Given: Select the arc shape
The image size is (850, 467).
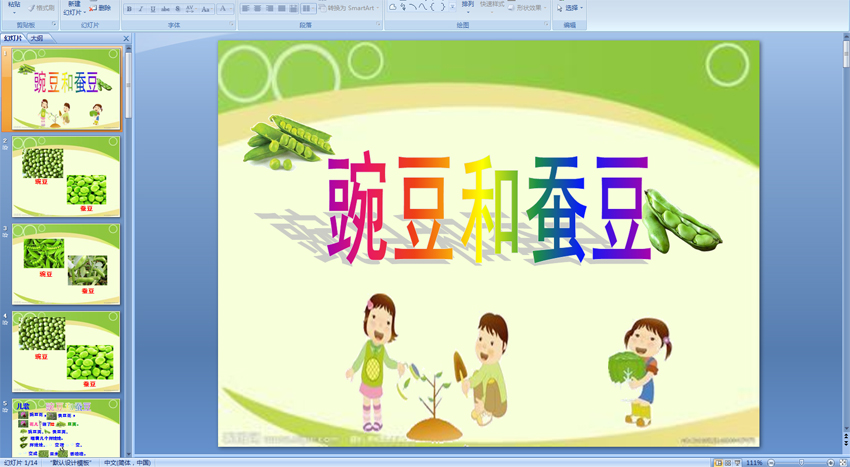Looking at the screenshot, I should click(x=413, y=7).
